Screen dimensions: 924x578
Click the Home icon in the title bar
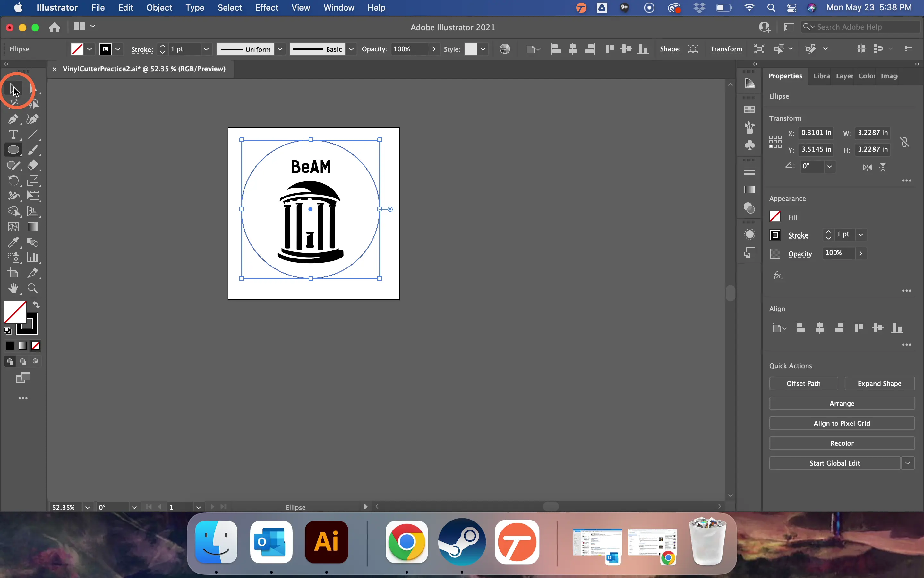click(x=55, y=27)
